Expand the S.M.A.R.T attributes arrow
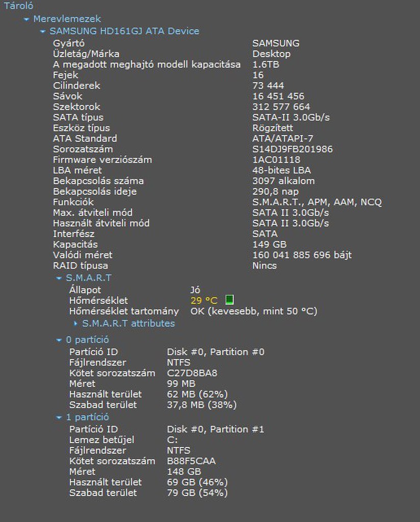This screenshot has height=522, width=420. [76, 324]
